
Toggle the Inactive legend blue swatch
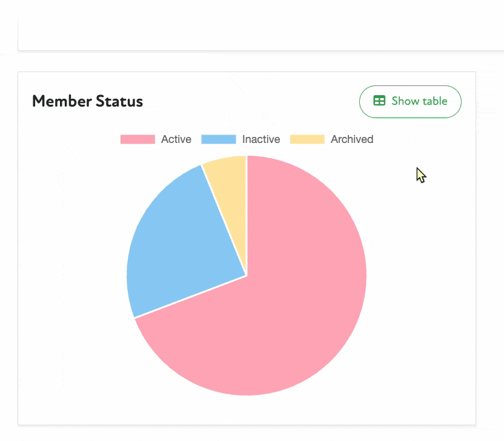tap(218, 139)
